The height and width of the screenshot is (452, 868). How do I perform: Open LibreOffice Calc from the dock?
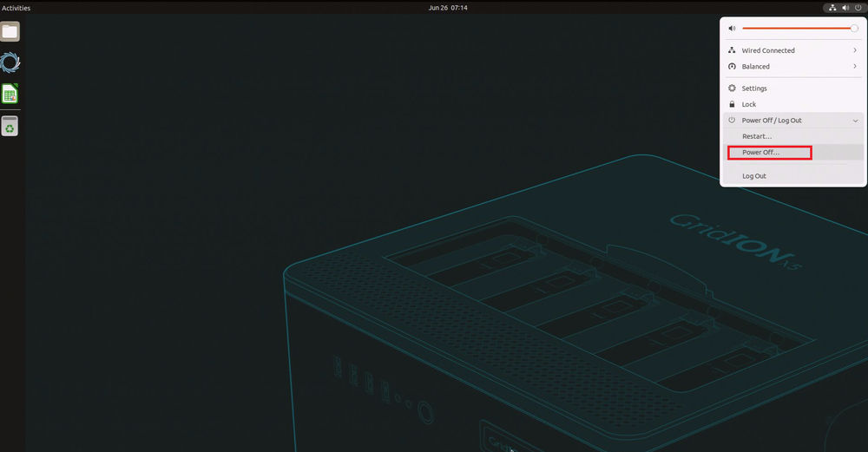10,94
